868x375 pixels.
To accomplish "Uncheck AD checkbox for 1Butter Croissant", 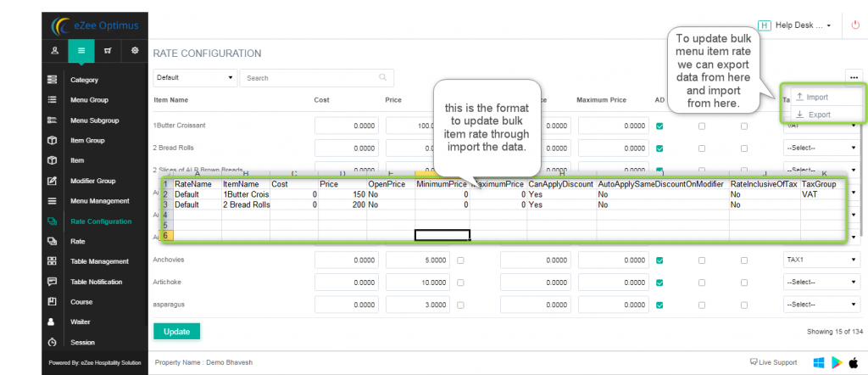I will (x=659, y=126).
